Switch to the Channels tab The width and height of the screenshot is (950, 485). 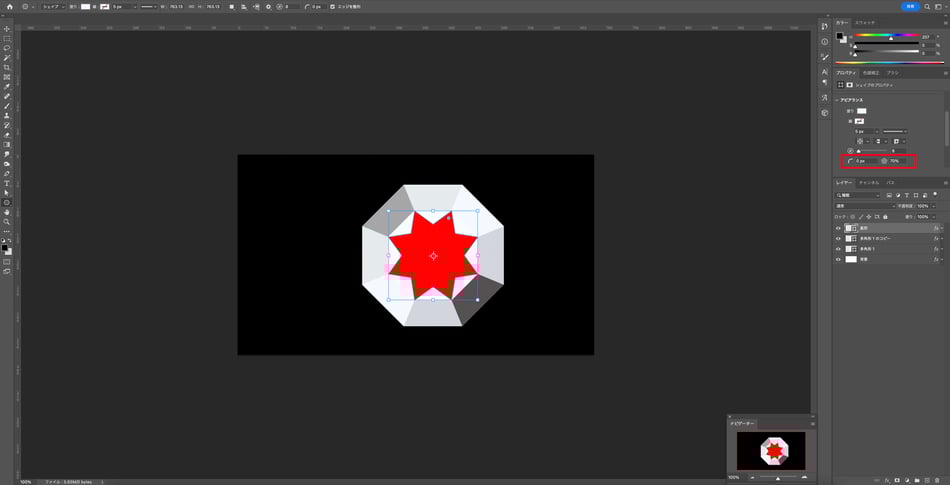(869, 182)
